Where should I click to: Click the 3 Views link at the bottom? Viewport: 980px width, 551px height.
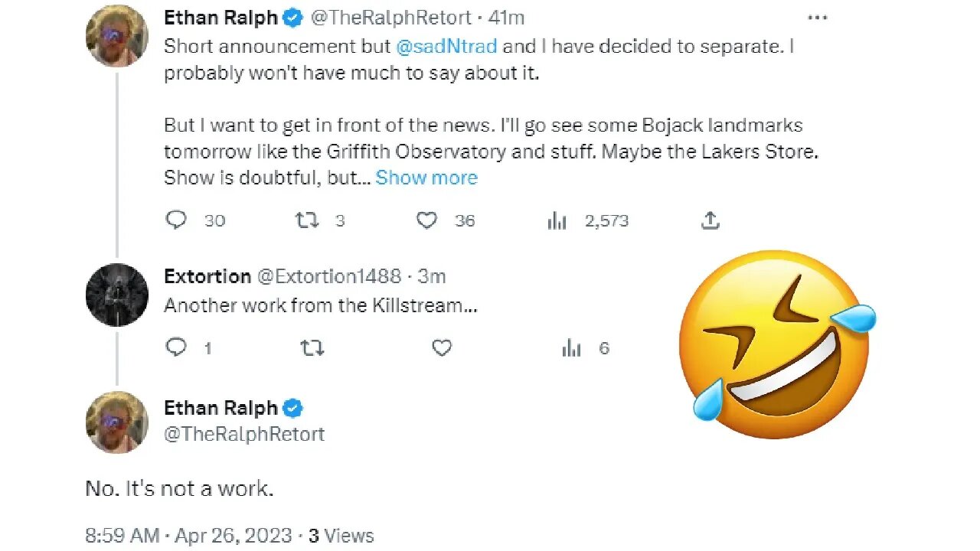[338, 536]
